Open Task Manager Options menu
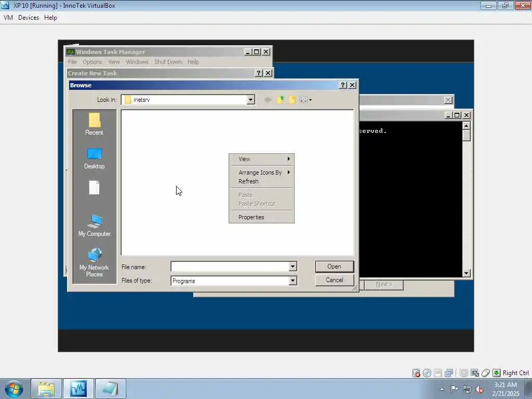The height and width of the screenshot is (399, 532). click(x=92, y=62)
